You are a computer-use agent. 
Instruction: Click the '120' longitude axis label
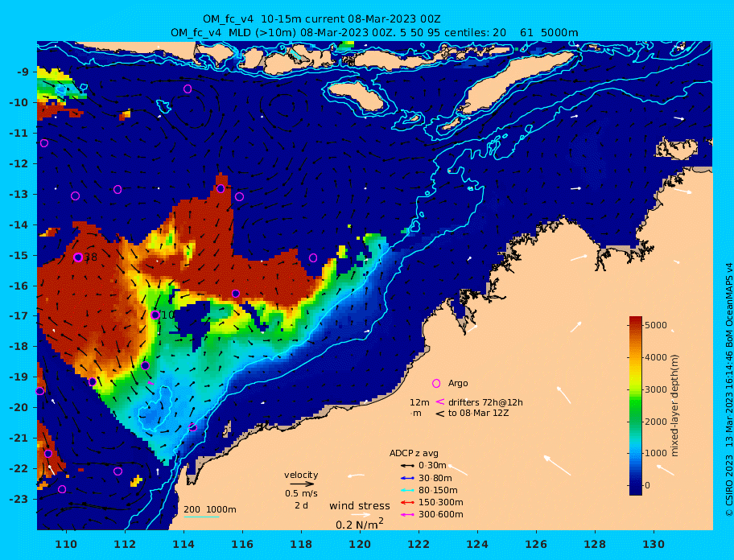[360, 544]
